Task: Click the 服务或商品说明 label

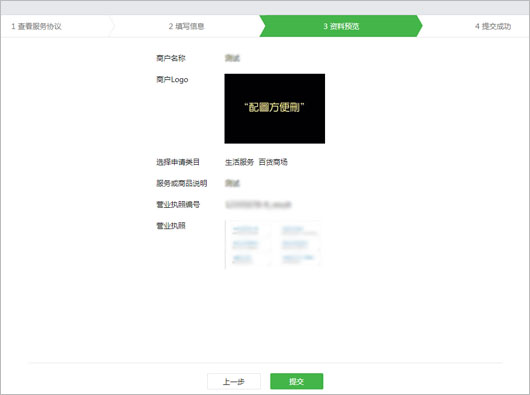Action: click(x=182, y=183)
